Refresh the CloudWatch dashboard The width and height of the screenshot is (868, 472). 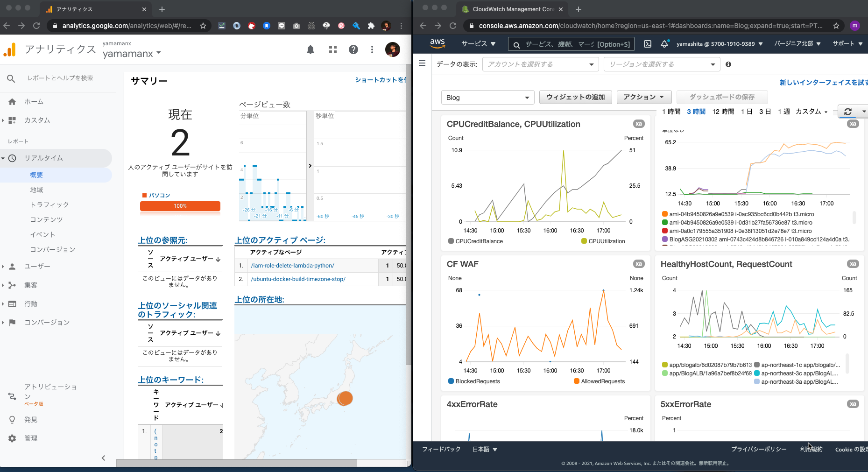click(848, 112)
